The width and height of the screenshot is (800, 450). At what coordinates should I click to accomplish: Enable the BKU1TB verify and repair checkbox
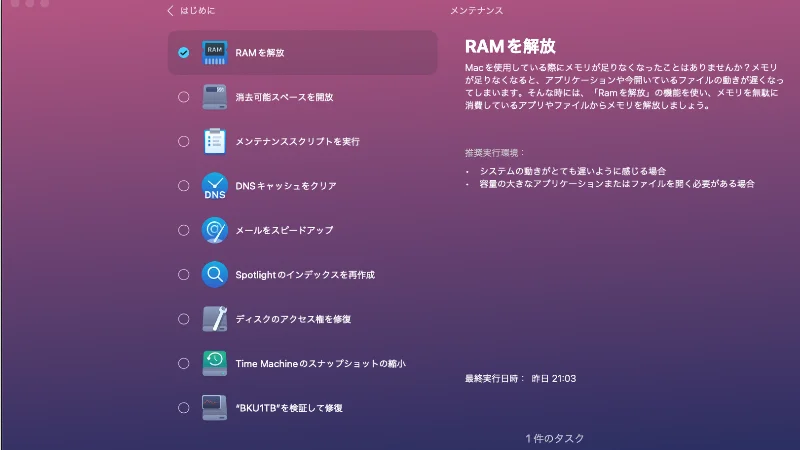pos(183,408)
